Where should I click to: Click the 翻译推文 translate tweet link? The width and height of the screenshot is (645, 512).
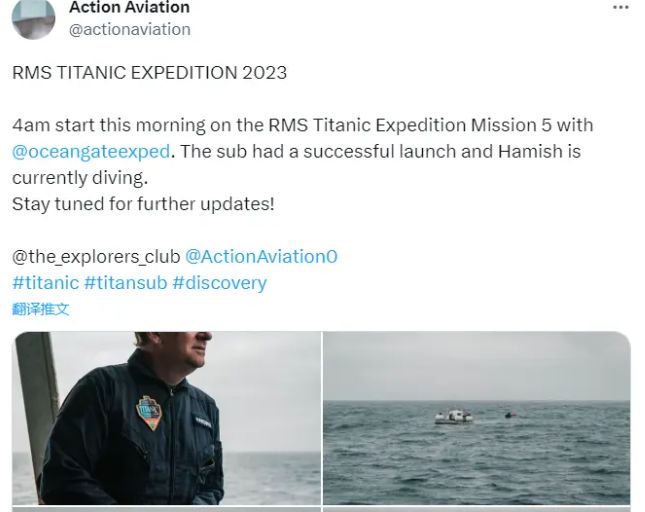pos(41,309)
